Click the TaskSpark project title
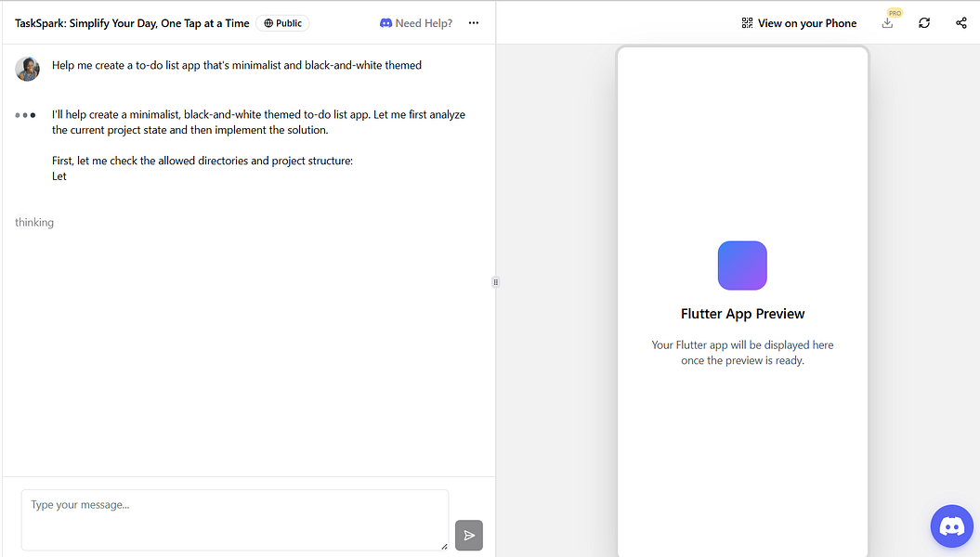980x557 pixels. pos(132,23)
